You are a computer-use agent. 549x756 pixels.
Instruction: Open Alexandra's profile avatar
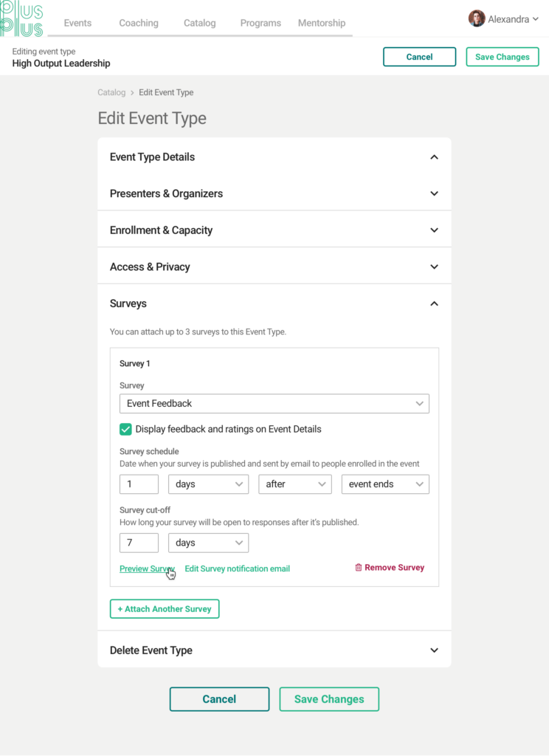[x=476, y=18]
